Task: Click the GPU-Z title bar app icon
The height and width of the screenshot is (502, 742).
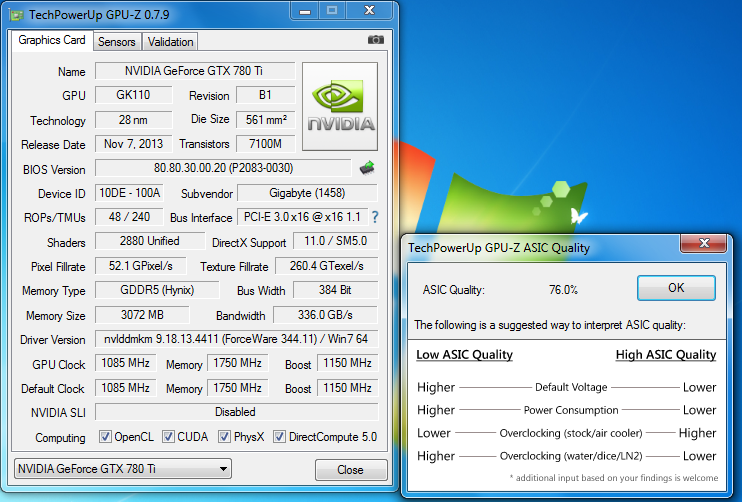Action: 16,15
